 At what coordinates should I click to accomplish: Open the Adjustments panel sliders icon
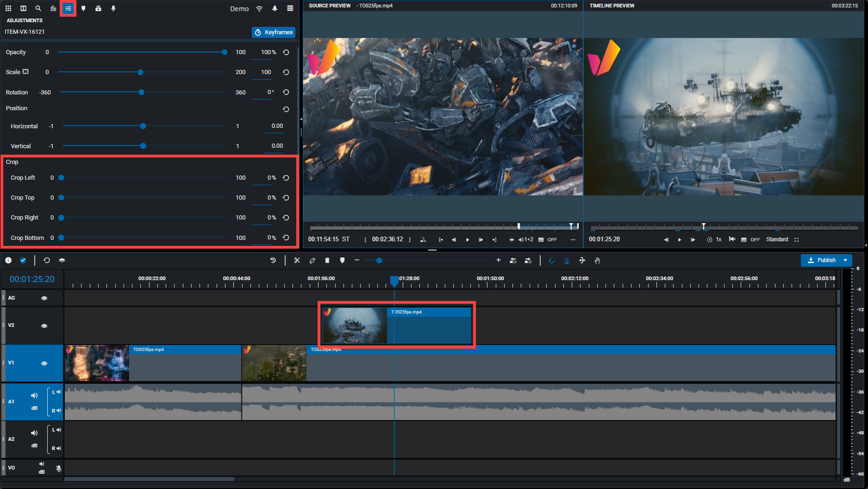[68, 8]
